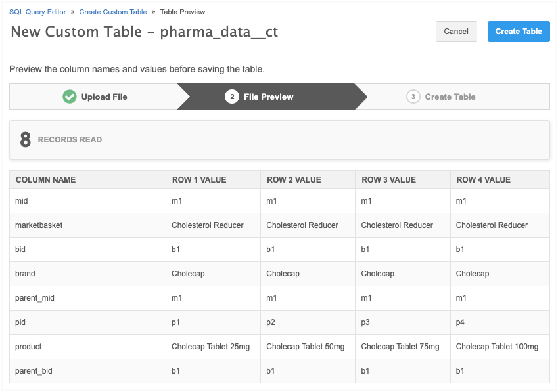Click the ROW 4 VALUE column header

(483, 180)
